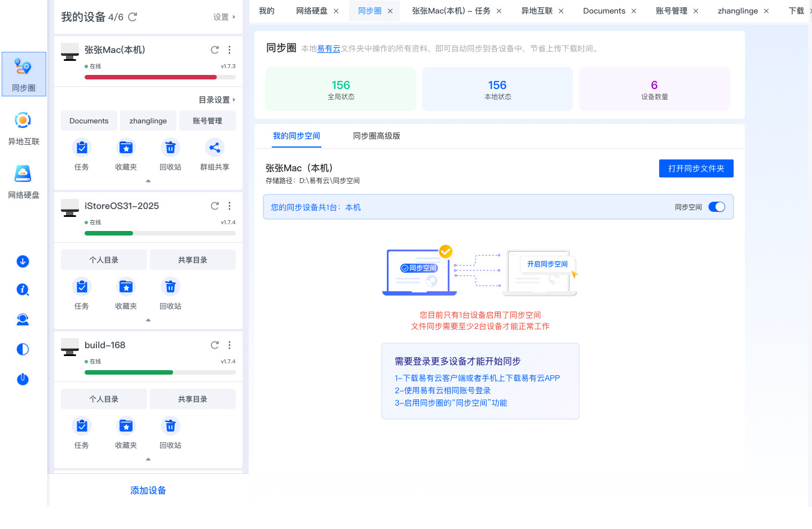The image size is (812, 529).
Task: Click the 添加设备 link
Action: pos(148,490)
